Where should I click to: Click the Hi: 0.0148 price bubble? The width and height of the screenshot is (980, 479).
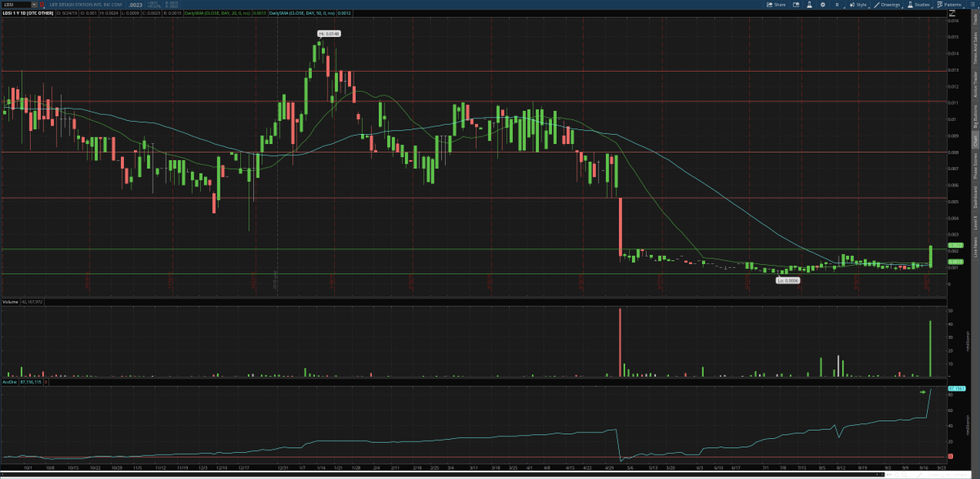[x=329, y=34]
